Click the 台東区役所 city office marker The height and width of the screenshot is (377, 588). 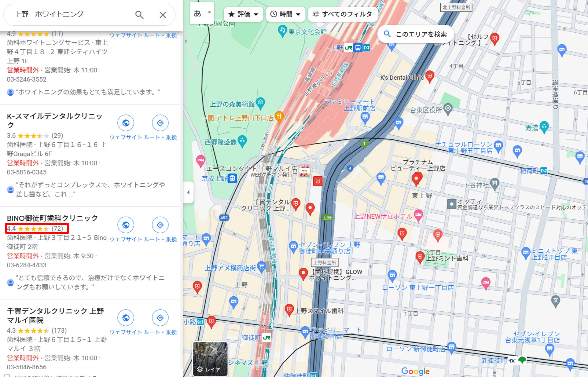(448, 109)
